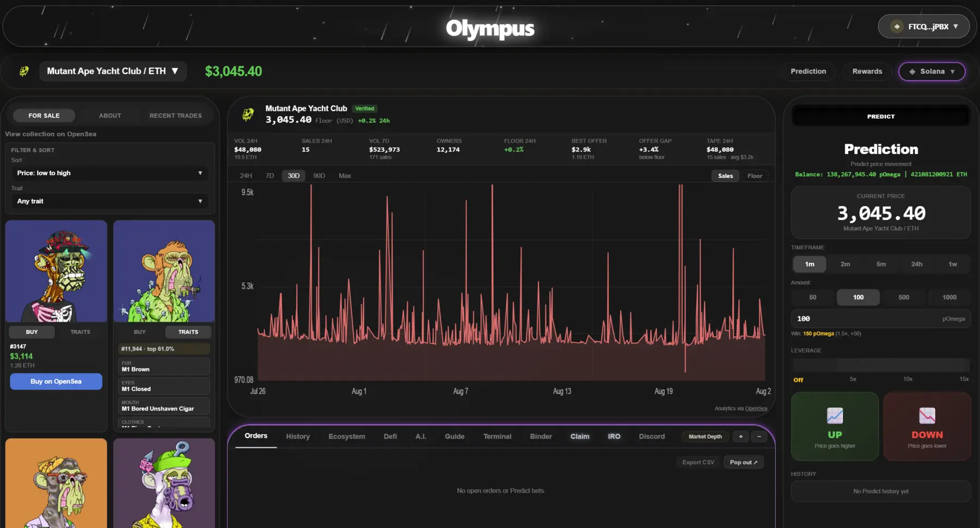
Task: Open the Ecosystem tab
Action: (x=347, y=437)
